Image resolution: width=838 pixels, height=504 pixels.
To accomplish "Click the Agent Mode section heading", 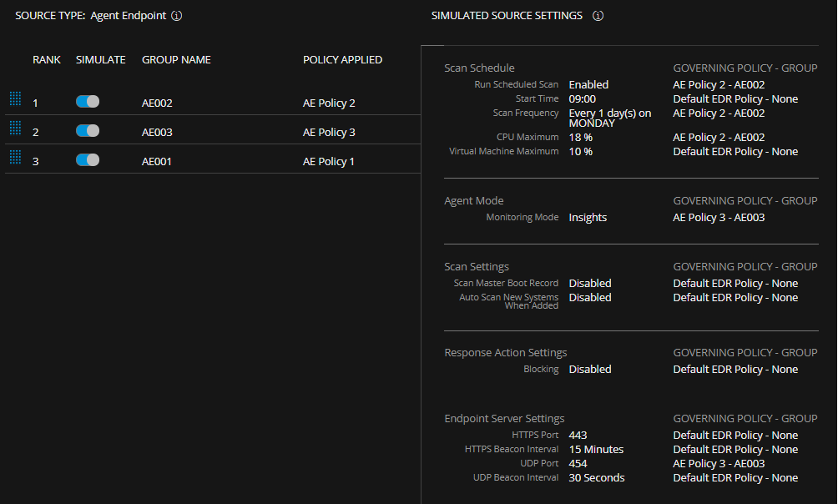I will coord(473,200).
